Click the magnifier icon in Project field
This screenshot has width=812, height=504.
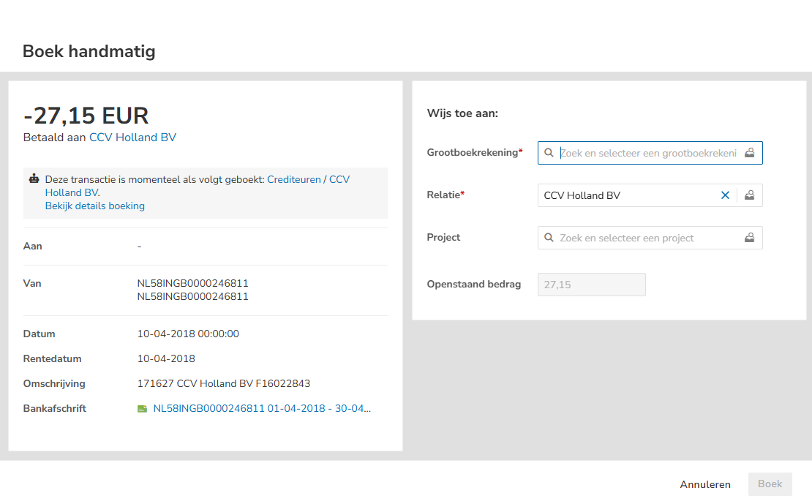(x=549, y=238)
